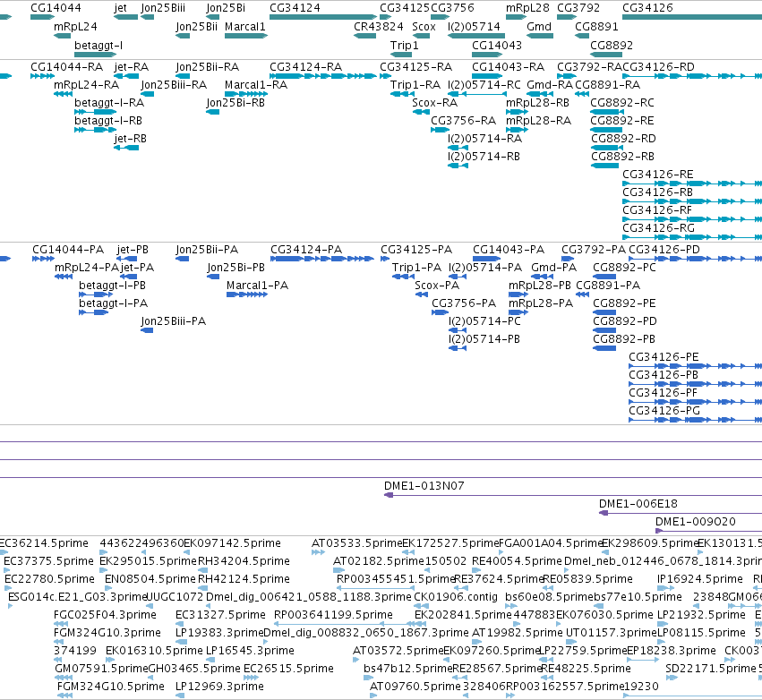Select protein CG34126-PE
Screen dimensions: 762x700
coord(664,357)
